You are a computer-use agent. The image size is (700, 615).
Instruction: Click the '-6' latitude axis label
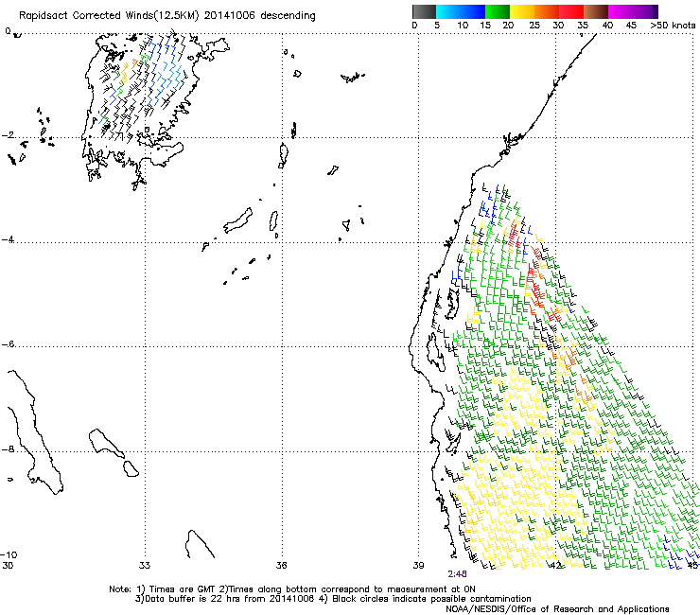[8, 344]
